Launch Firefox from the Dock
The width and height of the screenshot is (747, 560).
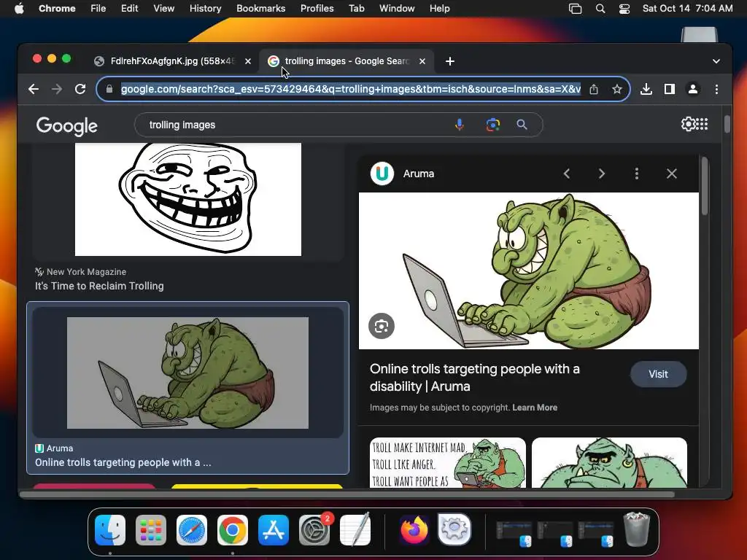click(x=414, y=530)
